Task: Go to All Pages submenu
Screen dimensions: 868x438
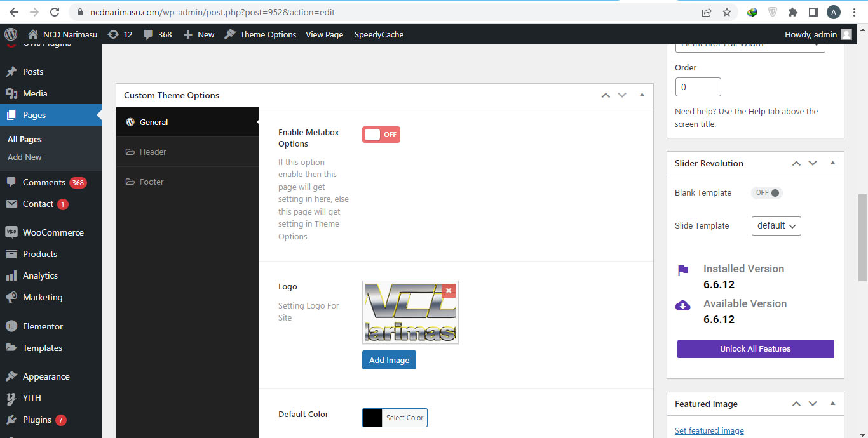Action: coord(25,139)
